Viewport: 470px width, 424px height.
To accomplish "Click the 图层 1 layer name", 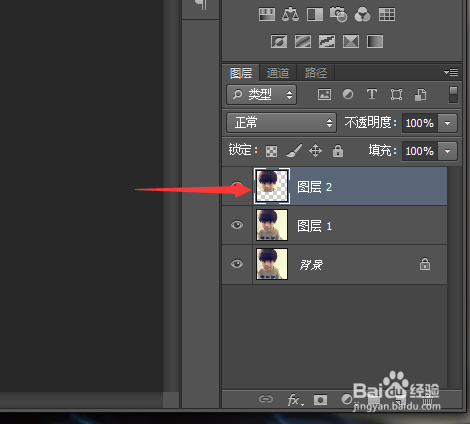I will pyautogui.click(x=315, y=226).
